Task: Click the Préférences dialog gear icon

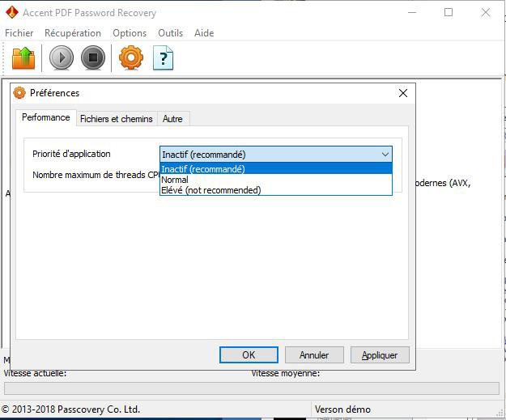Action: click(20, 93)
